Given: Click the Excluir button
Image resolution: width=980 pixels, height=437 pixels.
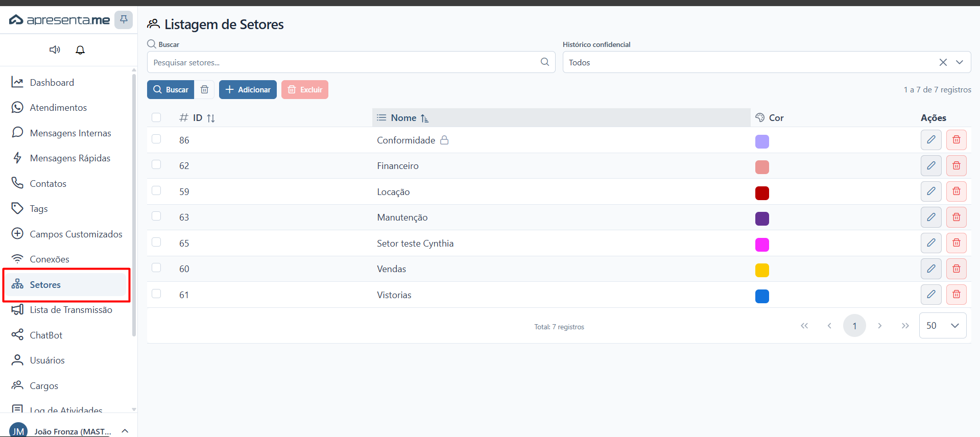Looking at the screenshot, I should tap(305, 89).
